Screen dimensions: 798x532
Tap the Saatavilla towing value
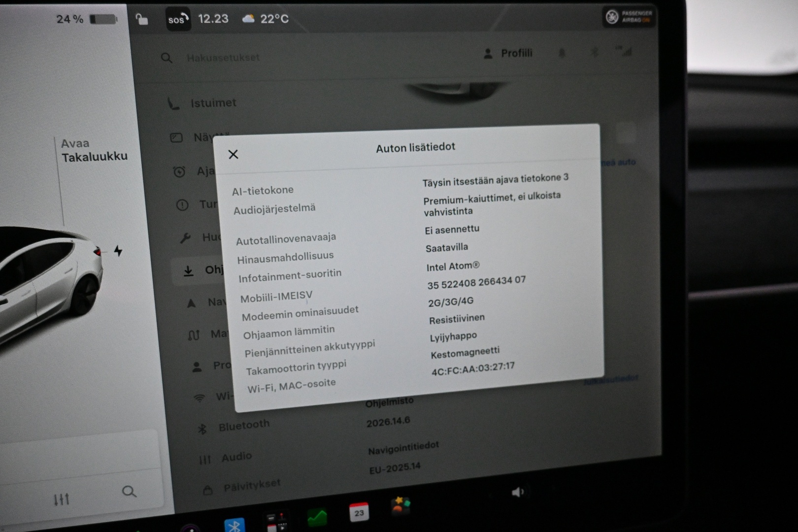[447, 248]
